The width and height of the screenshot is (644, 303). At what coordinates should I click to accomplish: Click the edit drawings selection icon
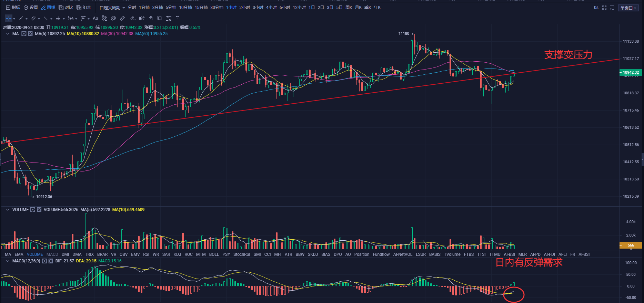click(169, 18)
